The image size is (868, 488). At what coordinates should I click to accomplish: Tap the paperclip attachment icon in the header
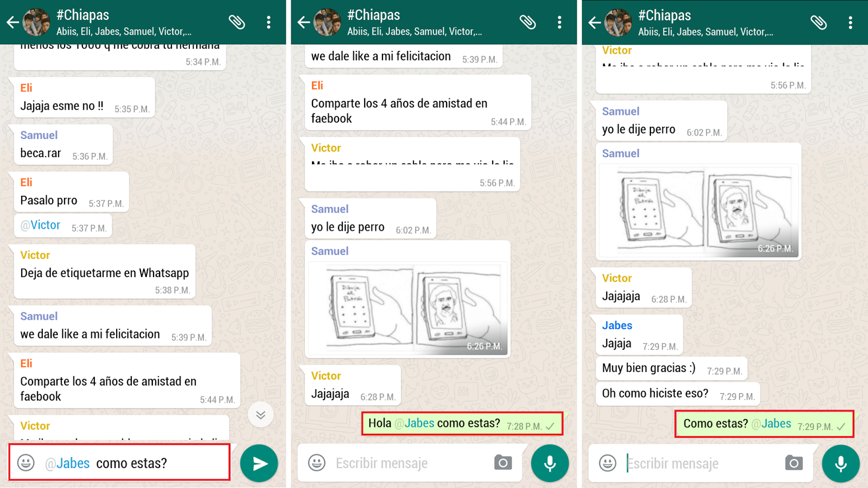pos(238,22)
